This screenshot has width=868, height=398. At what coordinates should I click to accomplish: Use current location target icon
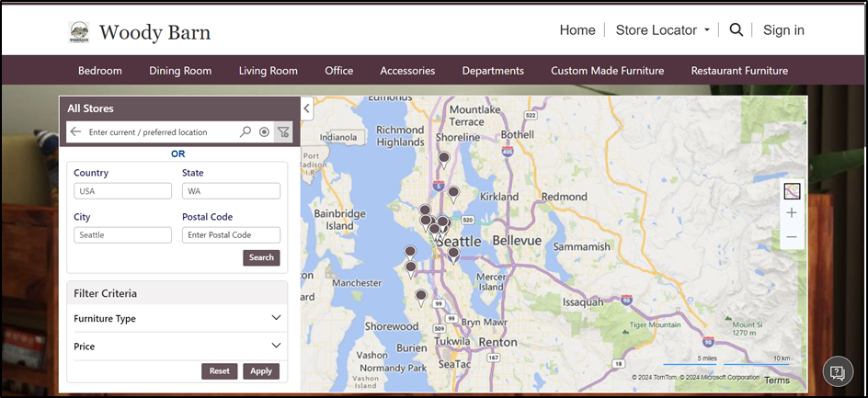[264, 132]
